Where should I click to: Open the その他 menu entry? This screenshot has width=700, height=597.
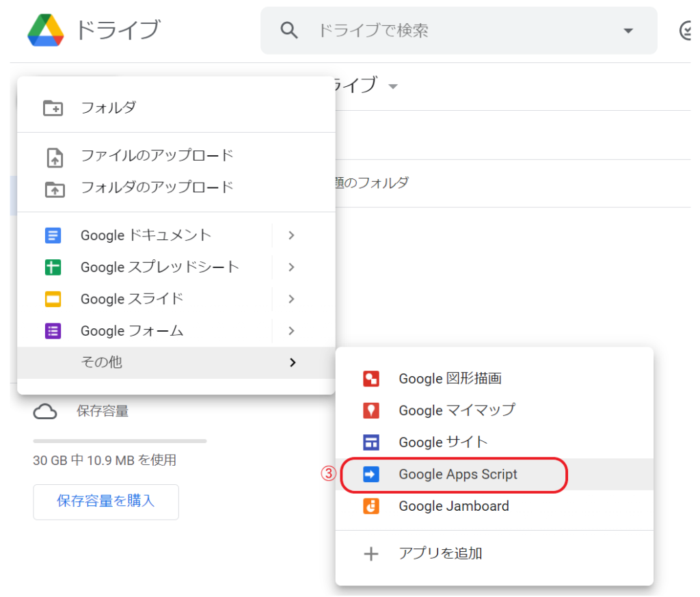[x=176, y=362]
